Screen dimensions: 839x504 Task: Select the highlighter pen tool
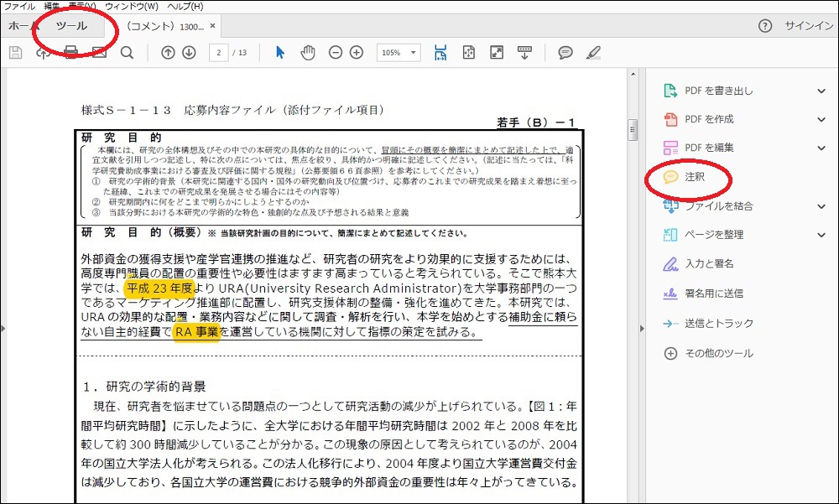[593, 53]
